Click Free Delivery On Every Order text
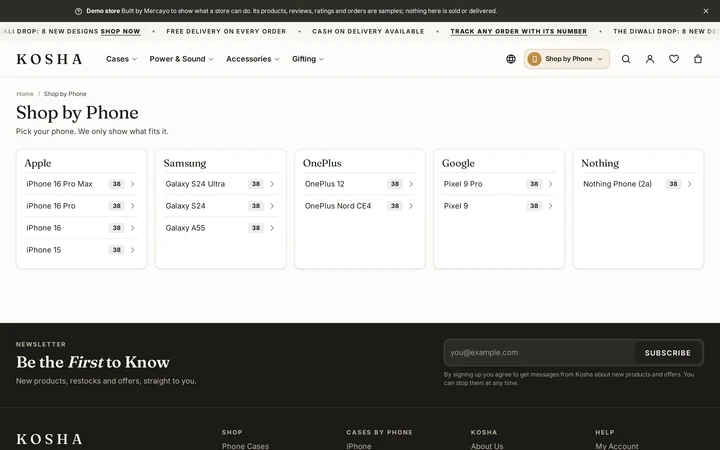Image resolution: width=720 pixels, height=450 pixels. 226,31
